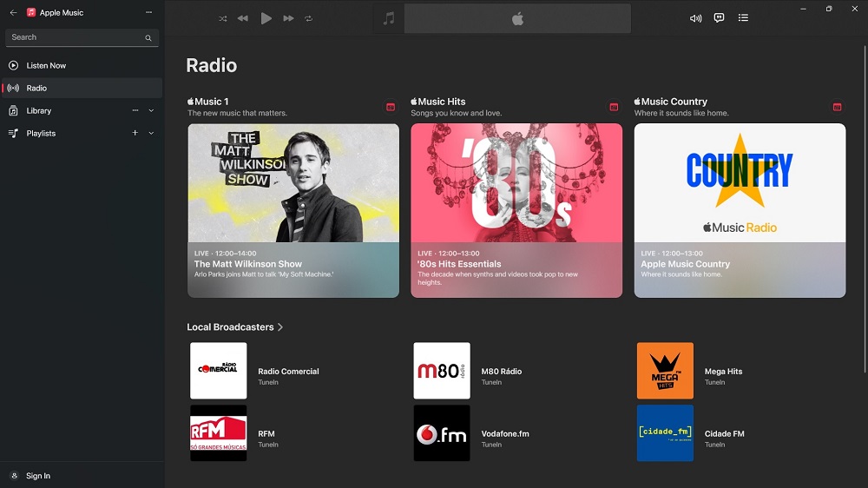The height and width of the screenshot is (488, 868).
Task: Minimize the Apple Music window
Action: click(803, 9)
